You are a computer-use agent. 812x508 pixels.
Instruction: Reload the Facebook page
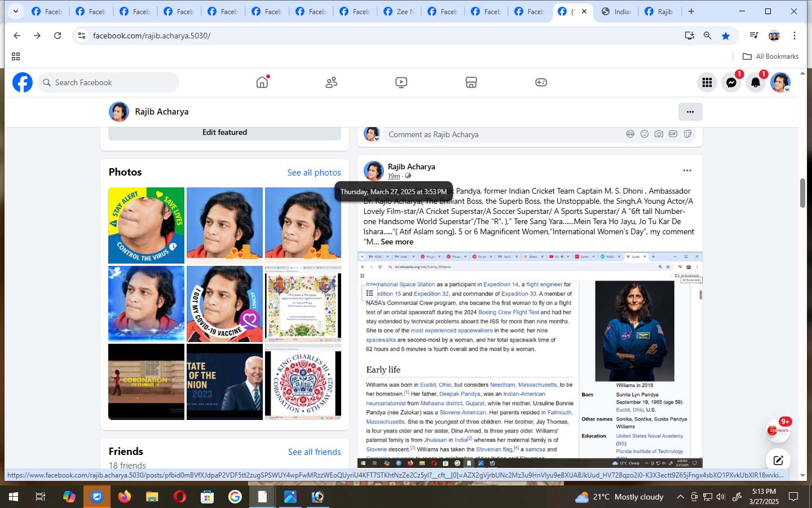[x=58, y=36]
